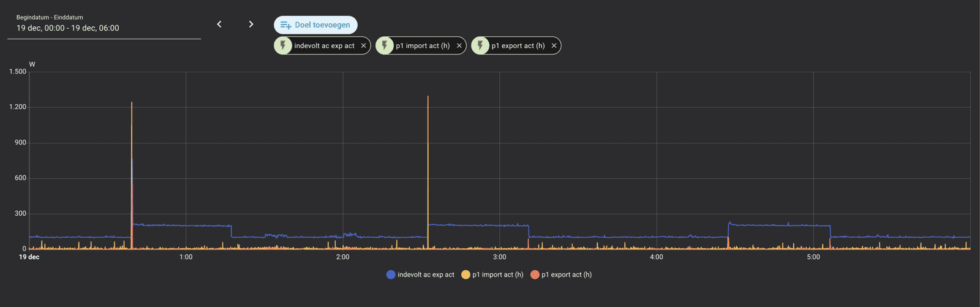Click the lightning icon on p1 import chip
Screen dimensions: 980x307
[x=385, y=46]
